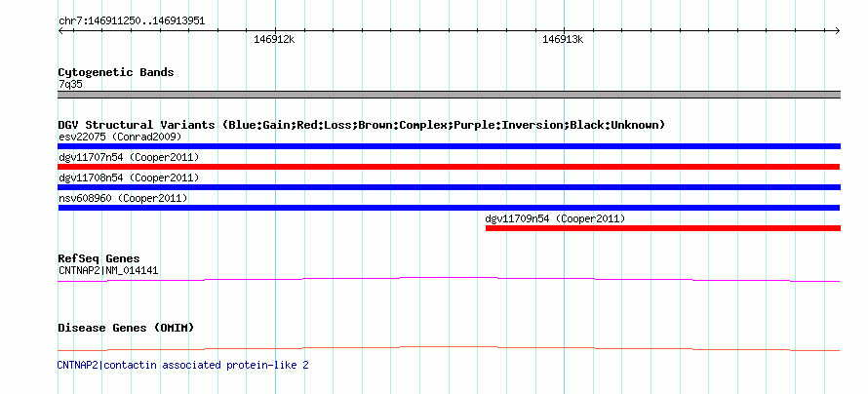The height and width of the screenshot is (394, 868).
Task: Click the CNTNAP2|NM_014141 RefSeq gene label
Action: tap(108, 270)
